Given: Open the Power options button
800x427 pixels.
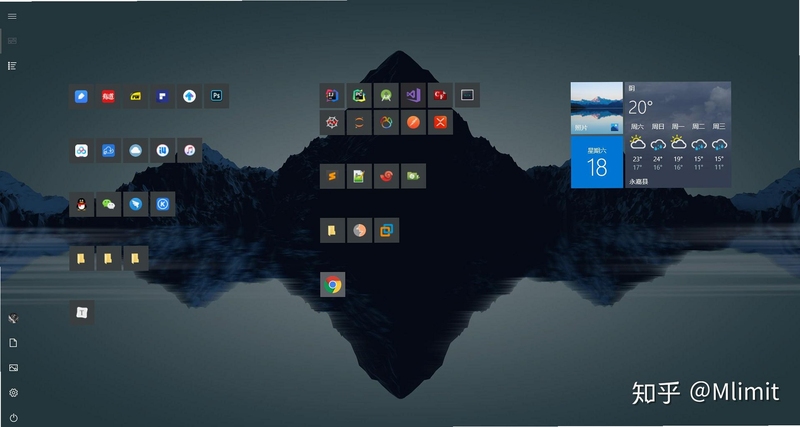Looking at the screenshot, I should tap(13, 418).
